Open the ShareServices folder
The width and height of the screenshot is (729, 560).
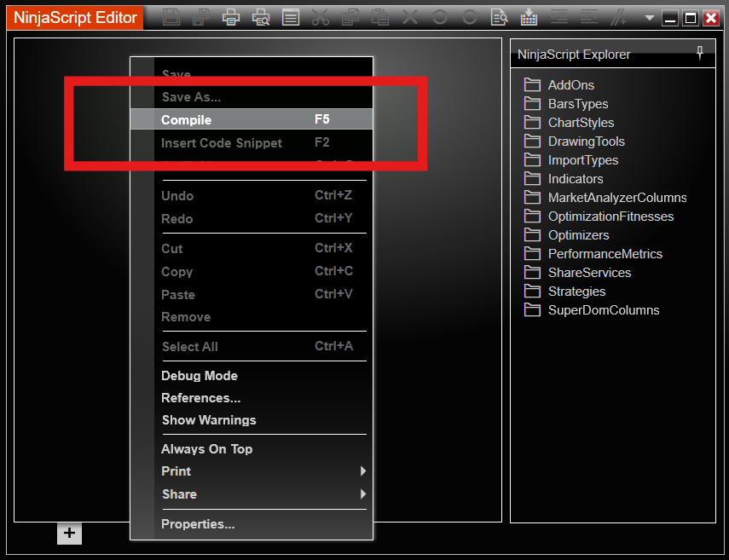point(577,273)
